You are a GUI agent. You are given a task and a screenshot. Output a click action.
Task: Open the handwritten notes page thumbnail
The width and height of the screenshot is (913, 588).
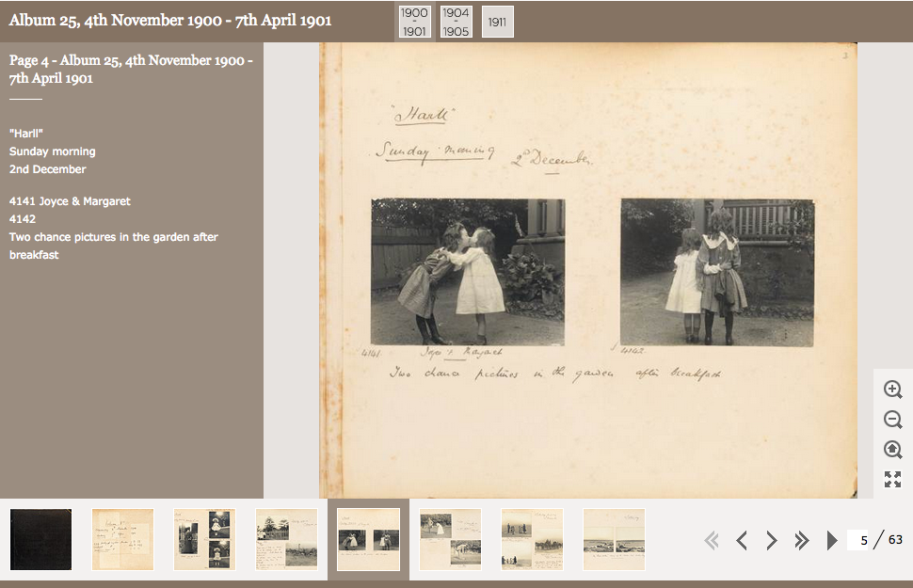pos(122,539)
